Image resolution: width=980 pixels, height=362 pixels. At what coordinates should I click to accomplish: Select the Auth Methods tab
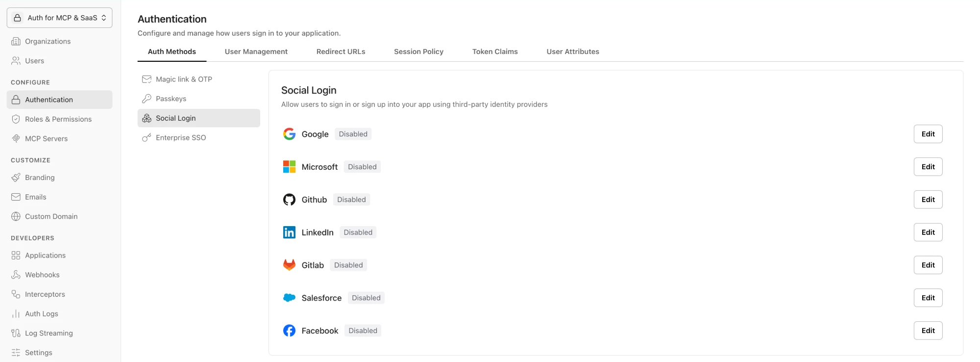coord(172,52)
